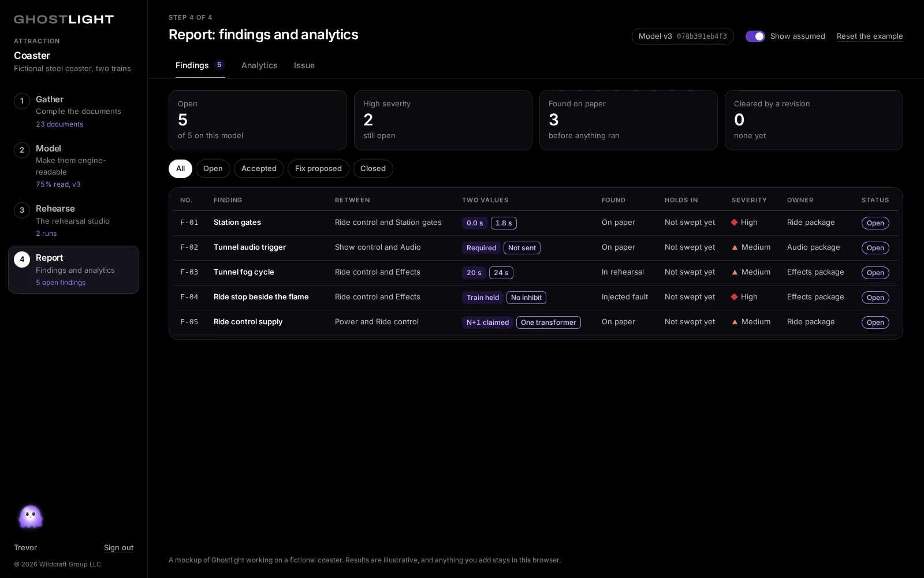Image resolution: width=924 pixels, height=578 pixels.
Task: Open the Model v3 version badge
Action: pyautogui.click(x=683, y=36)
